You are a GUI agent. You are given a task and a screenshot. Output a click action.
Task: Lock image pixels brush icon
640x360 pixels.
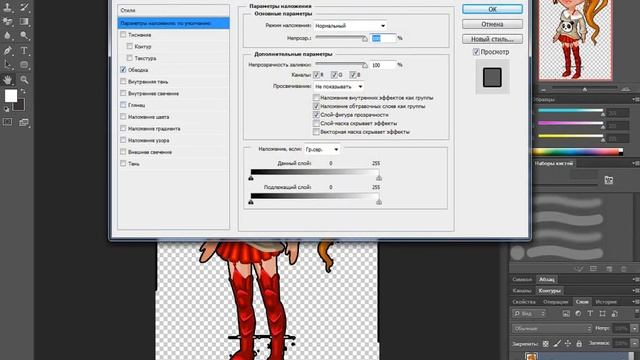pos(557,344)
